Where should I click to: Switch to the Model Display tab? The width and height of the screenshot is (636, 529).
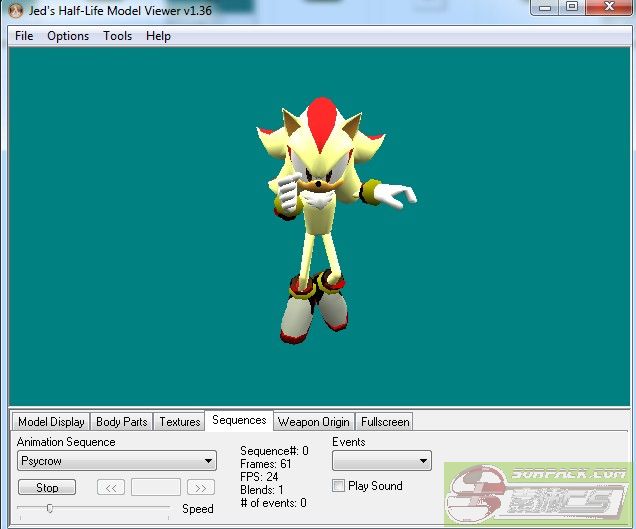coord(51,422)
